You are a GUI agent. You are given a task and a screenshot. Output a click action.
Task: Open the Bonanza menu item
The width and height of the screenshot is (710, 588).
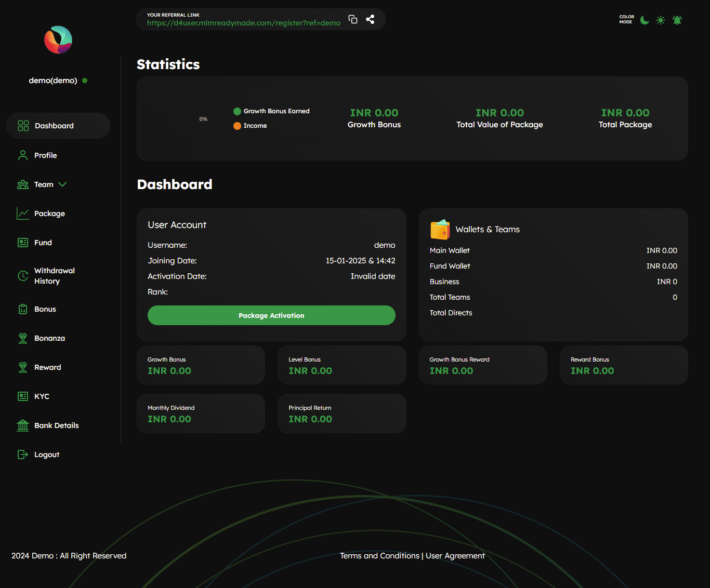click(49, 338)
